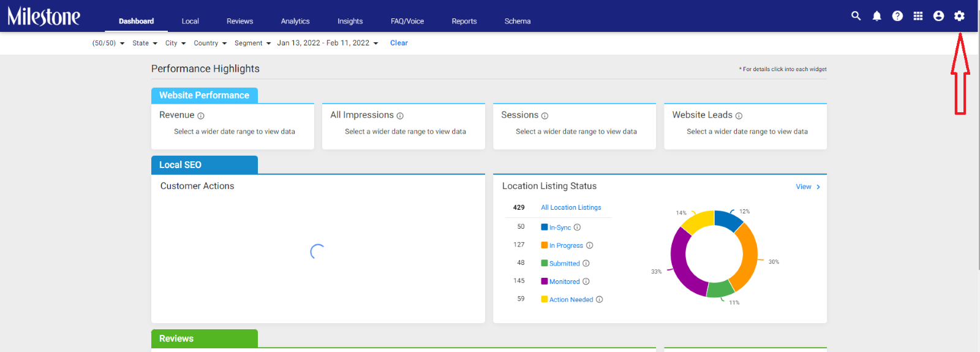Click the purple Monitored legend swatch
This screenshot has width=980, height=352.
(544, 281)
